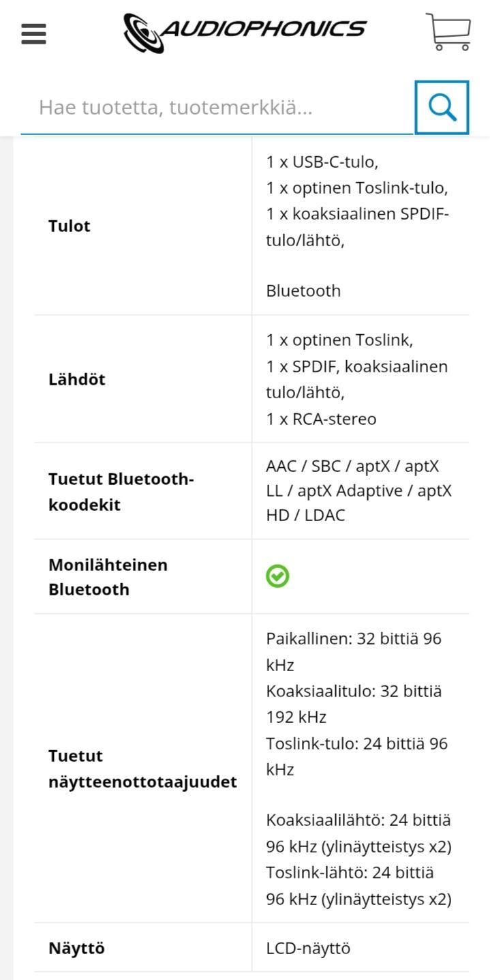This screenshot has height=980, width=490.
Task: Click the 'Bluetooth' entry under Tulot inputs
Action: 303,291
